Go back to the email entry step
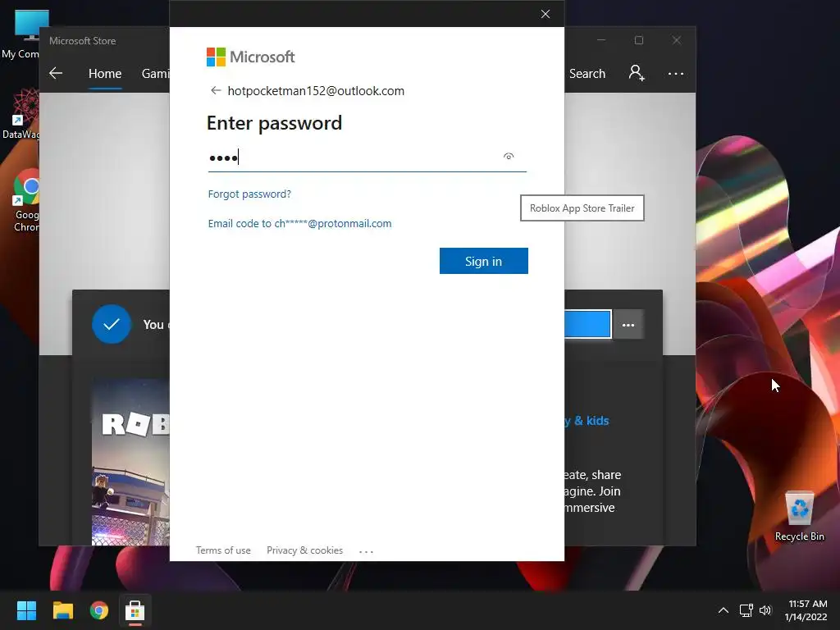 [x=216, y=90]
